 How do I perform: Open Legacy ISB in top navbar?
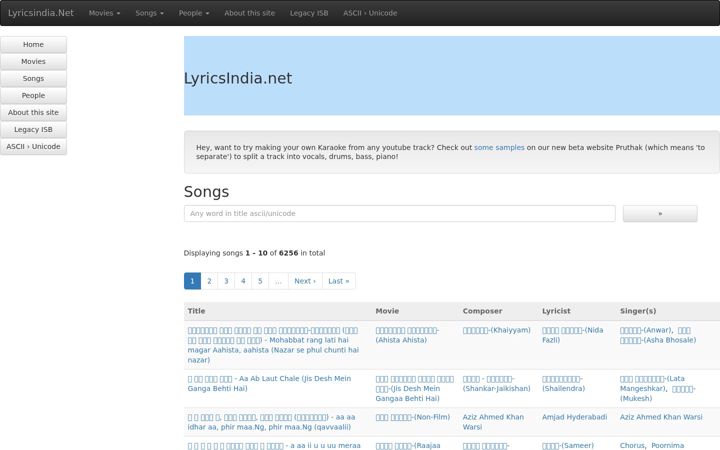pyautogui.click(x=309, y=13)
